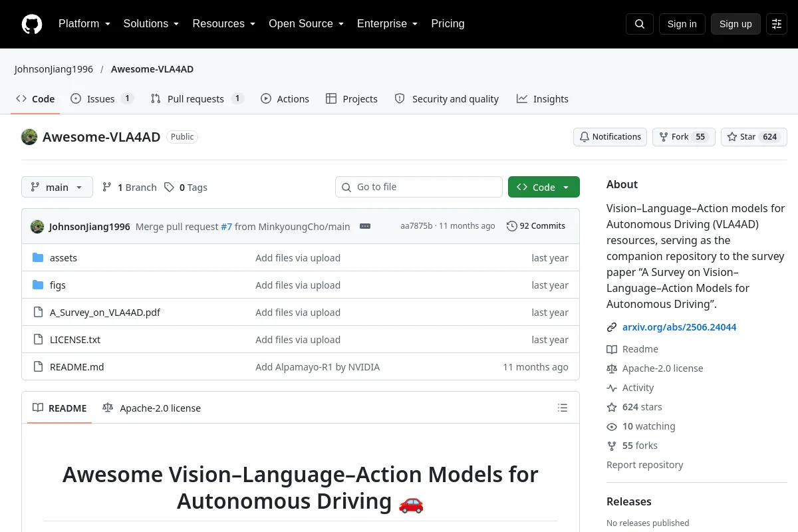Expand the Resources menu
This screenshot has height=532, width=798.
(x=224, y=24)
